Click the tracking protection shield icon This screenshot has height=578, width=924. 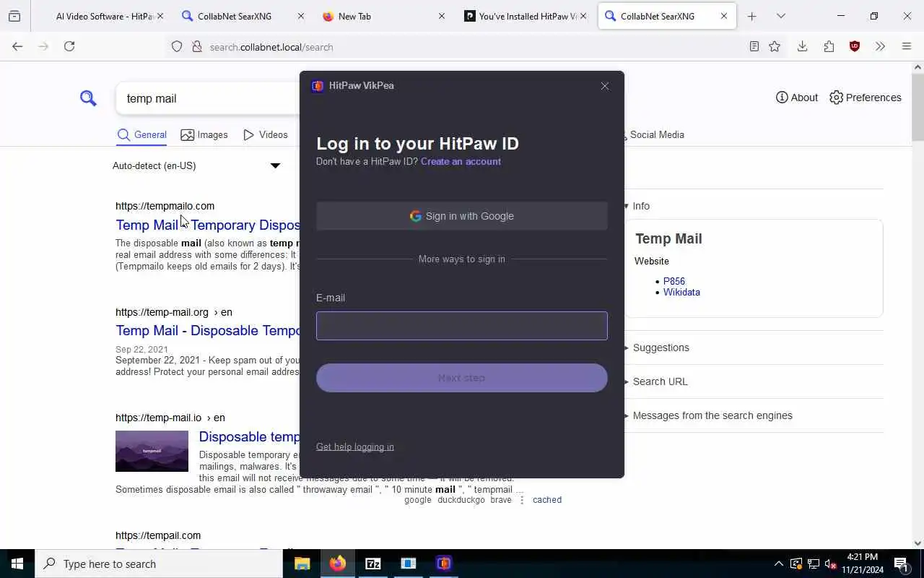(177, 46)
